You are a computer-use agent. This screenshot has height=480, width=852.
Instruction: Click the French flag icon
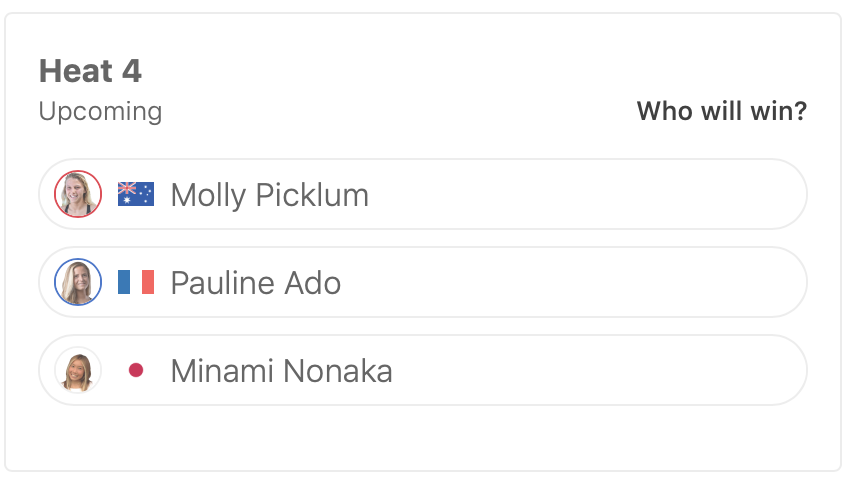[136, 282]
